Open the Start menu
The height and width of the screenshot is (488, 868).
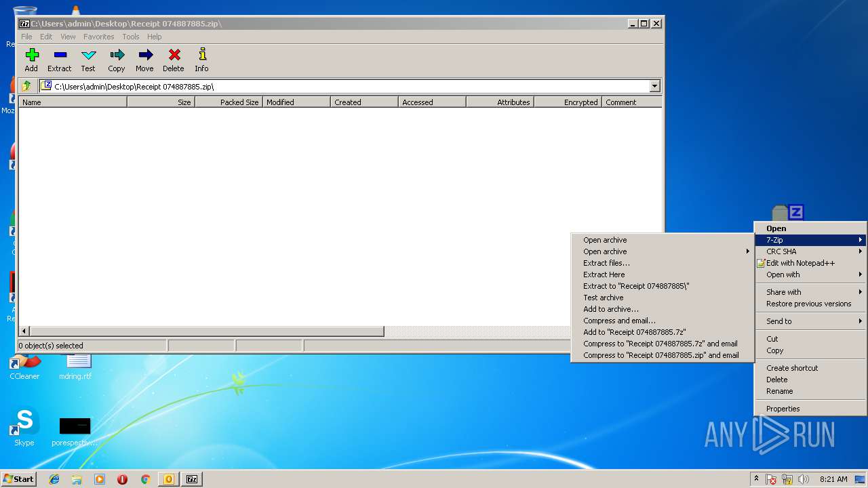point(18,479)
